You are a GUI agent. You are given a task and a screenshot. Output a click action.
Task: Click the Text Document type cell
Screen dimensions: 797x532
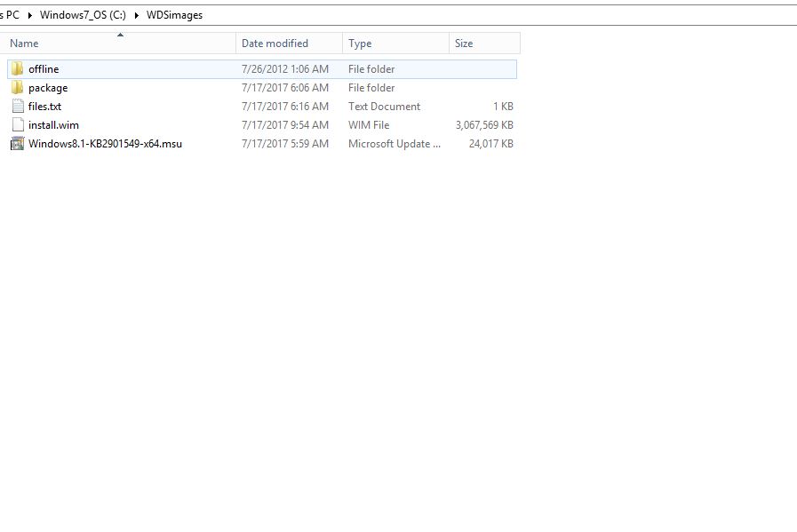pos(384,107)
